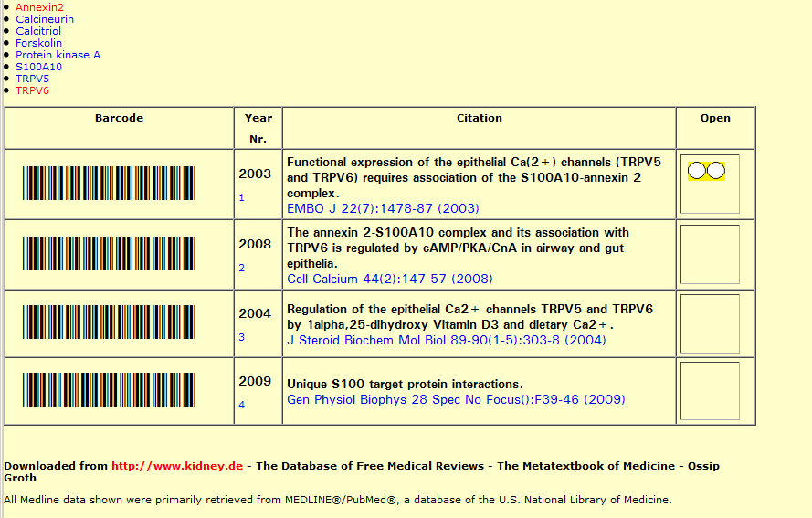This screenshot has height=518, width=812.
Task: Click the empty Open box of the 2008 article
Action: tap(710, 254)
